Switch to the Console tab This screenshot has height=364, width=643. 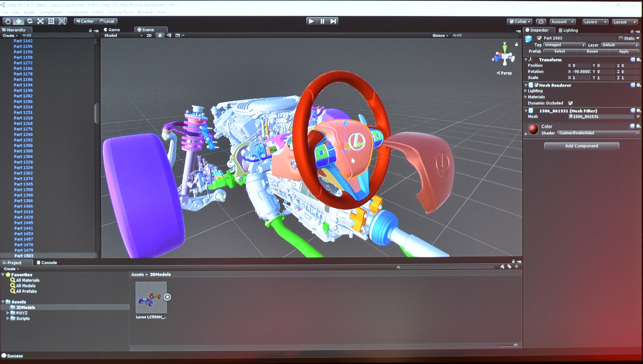(x=47, y=263)
